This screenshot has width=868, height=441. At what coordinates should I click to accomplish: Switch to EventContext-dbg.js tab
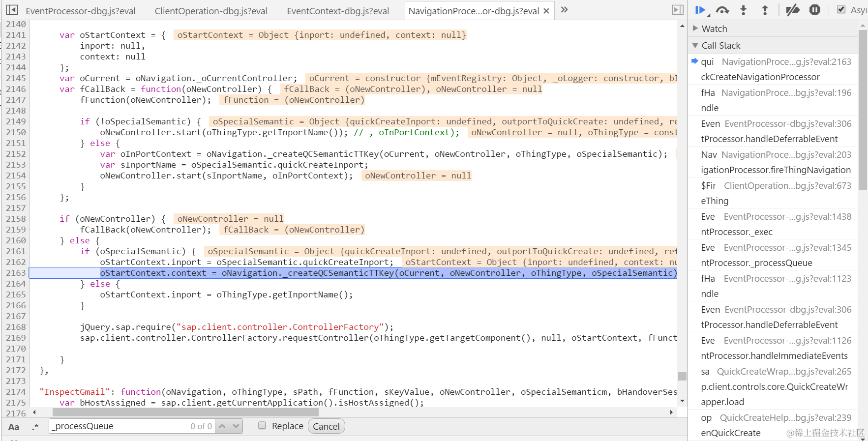[338, 11]
